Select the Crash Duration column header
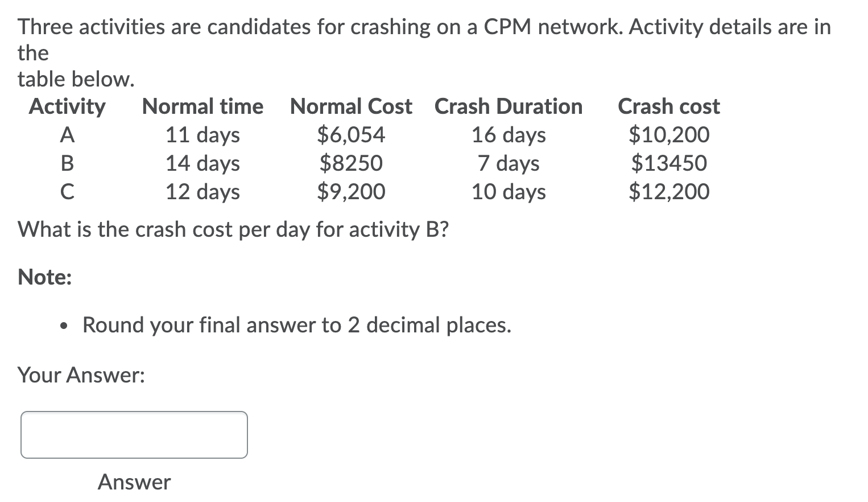Viewport: 868px width, 502px height. coord(509,106)
